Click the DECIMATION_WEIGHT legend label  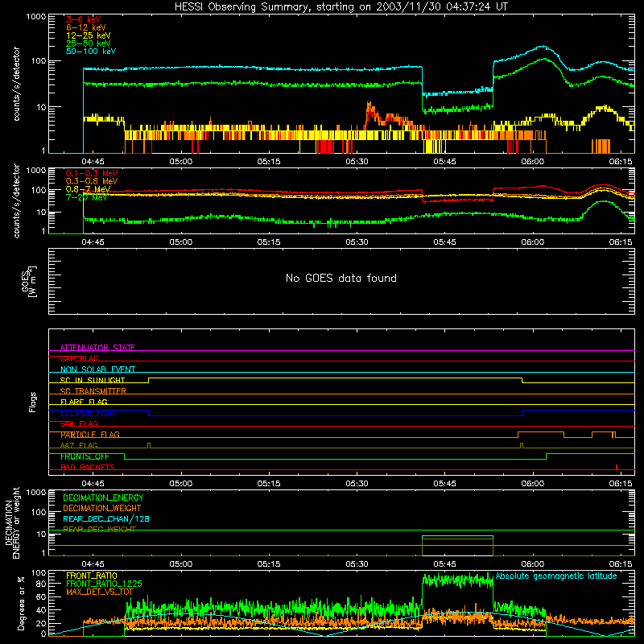click(x=102, y=508)
